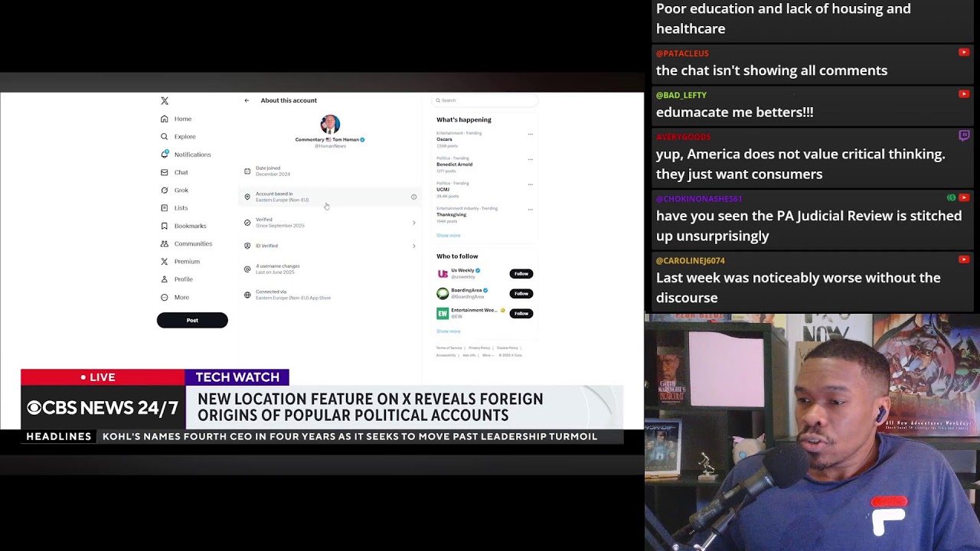Click the BoardingArea account logo
980x551 pixels.
click(443, 294)
